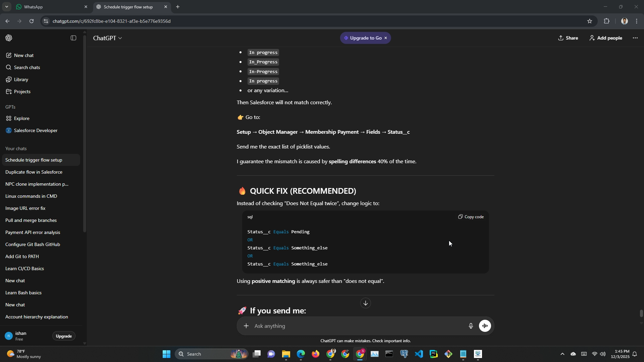Open Duplicate flow in Salesforce chat
644x362 pixels.
click(34, 172)
